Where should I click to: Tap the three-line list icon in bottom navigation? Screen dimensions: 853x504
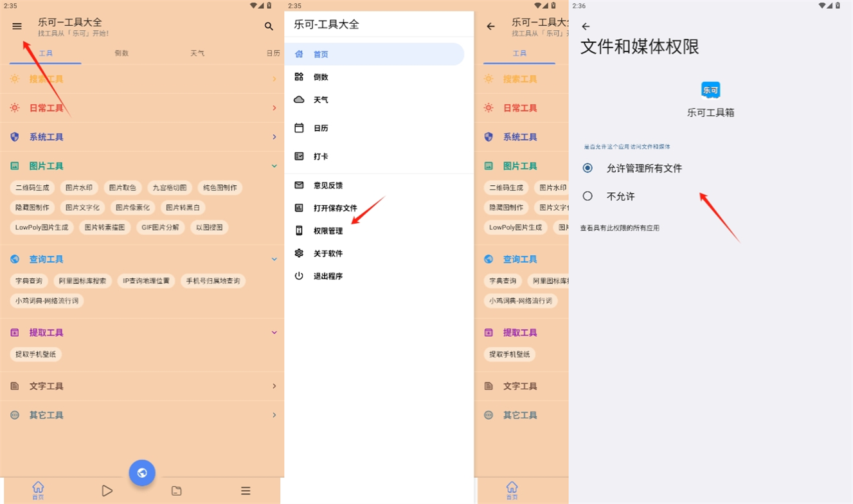(246, 491)
